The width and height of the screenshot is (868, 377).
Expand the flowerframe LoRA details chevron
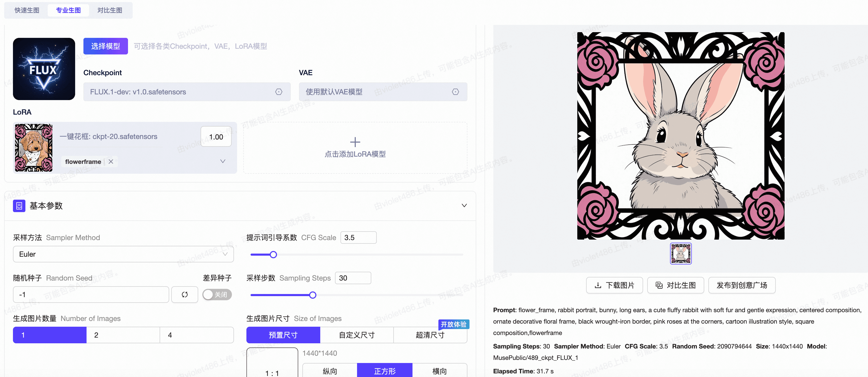click(223, 161)
